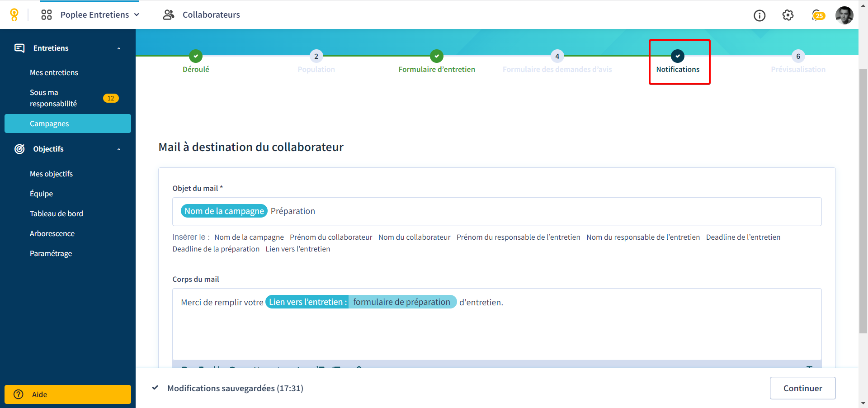This screenshot has width=868, height=408.
Task: Insert Nom du collaborateur variable
Action: click(415, 237)
